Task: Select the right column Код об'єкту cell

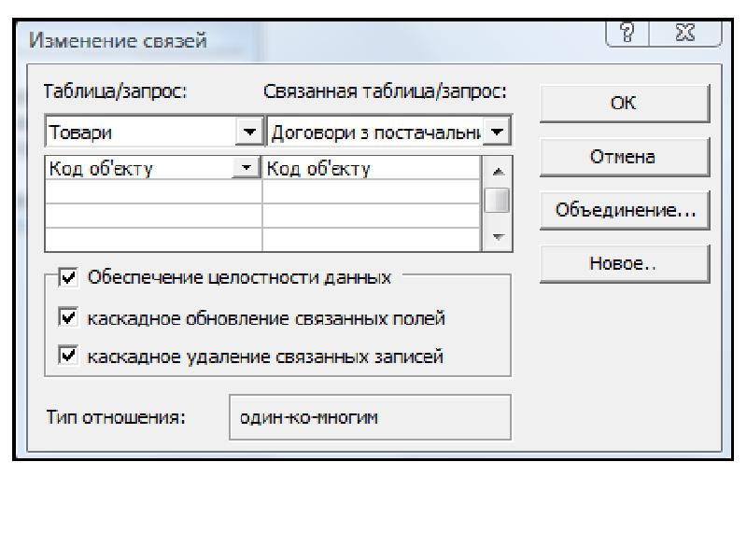Action: (370, 168)
